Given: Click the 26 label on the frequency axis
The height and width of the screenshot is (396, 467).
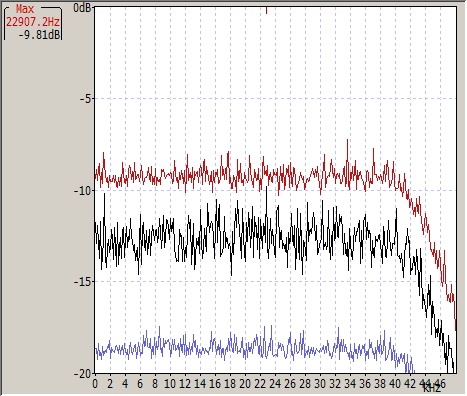Looking at the screenshot, I should click(x=290, y=384).
